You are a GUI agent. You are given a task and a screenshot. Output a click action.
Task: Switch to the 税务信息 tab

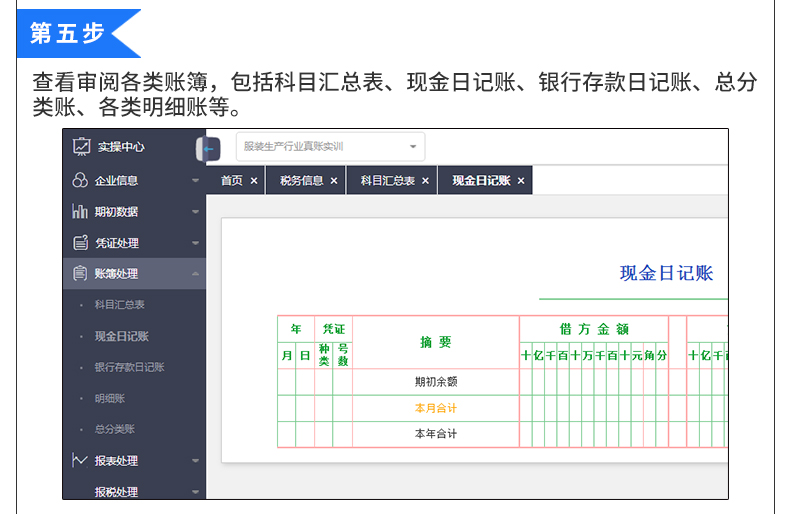pos(301,180)
